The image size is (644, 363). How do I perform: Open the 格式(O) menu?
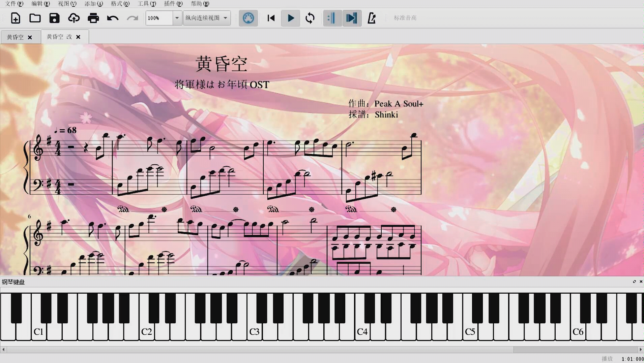tap(120, 4)
